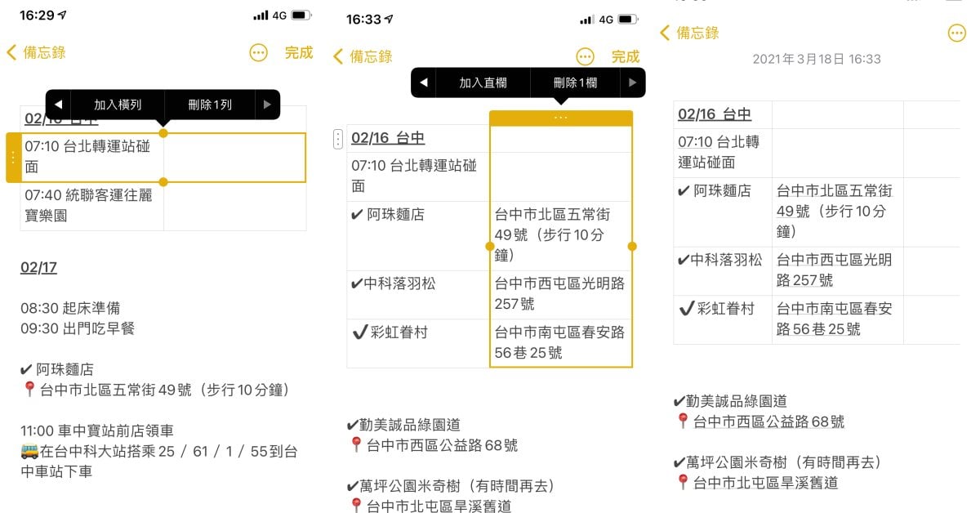Go back via 備忘錄 chevron in the rightmost note
Screen dimensions: 980x513
click(x=689, y=33)
